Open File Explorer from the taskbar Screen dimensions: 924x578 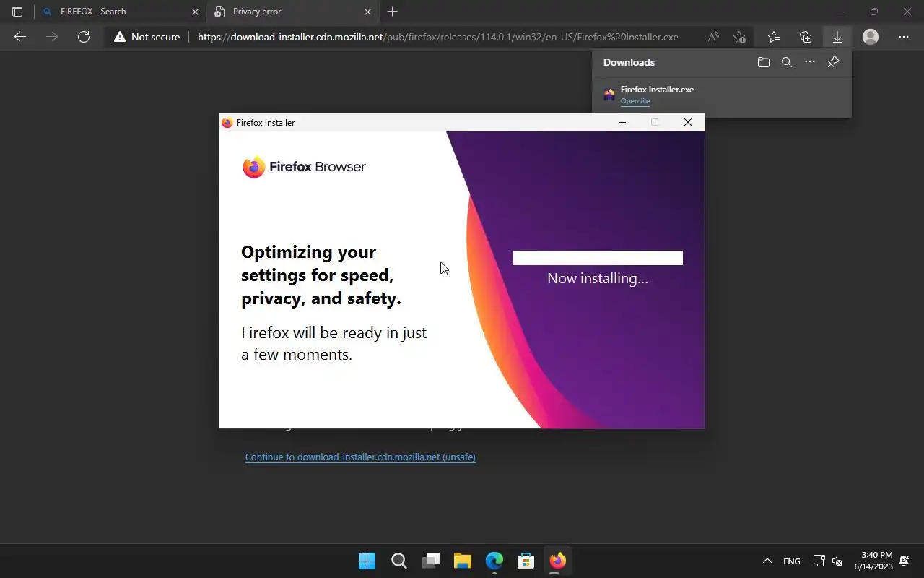tap(463, 561)
